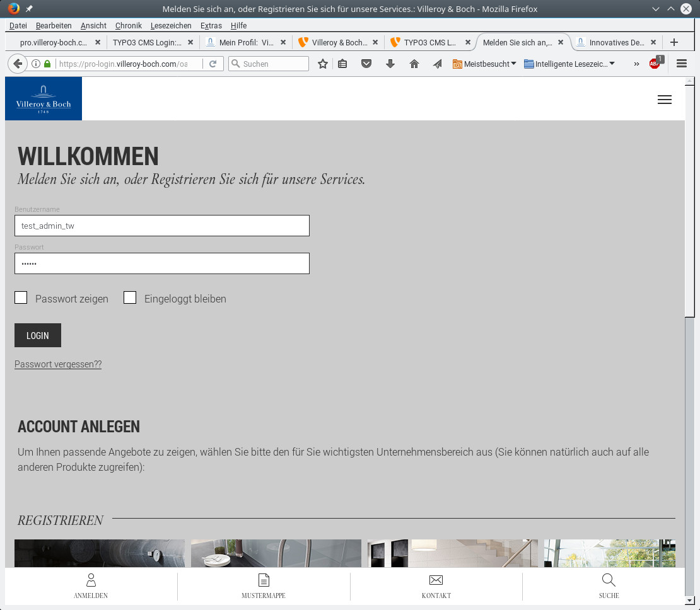Go to the Firefox home page icon
Screen dimensions: 700x610
tap(414, 64)
